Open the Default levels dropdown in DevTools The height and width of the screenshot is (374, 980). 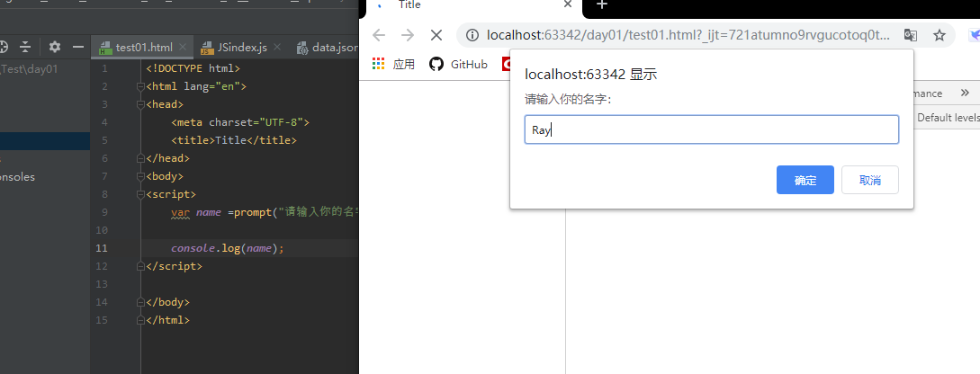[949, 118]
